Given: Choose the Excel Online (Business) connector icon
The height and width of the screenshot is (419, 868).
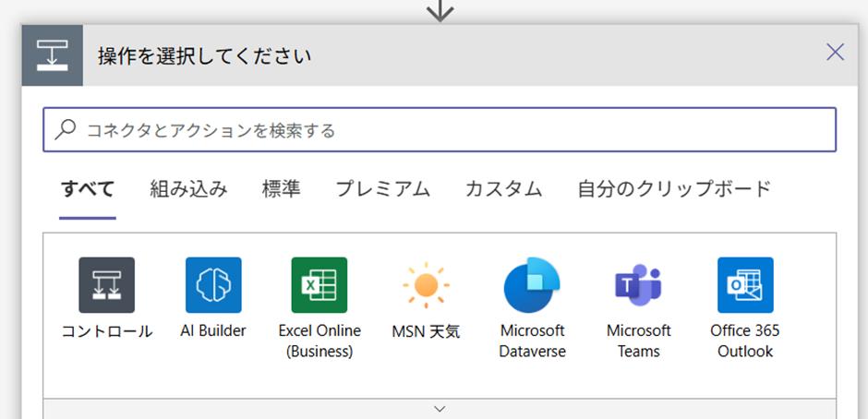Looking at the screenshot, I should [319, 285].
